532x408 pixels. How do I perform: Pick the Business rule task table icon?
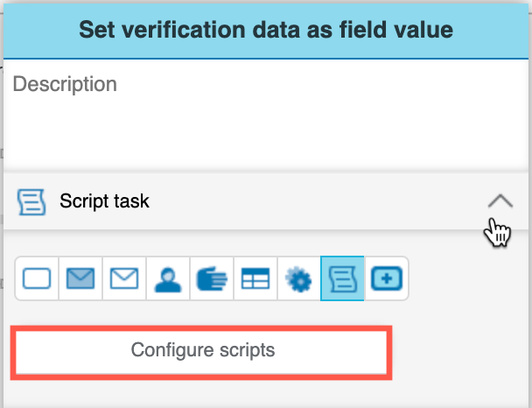[255, 279]
